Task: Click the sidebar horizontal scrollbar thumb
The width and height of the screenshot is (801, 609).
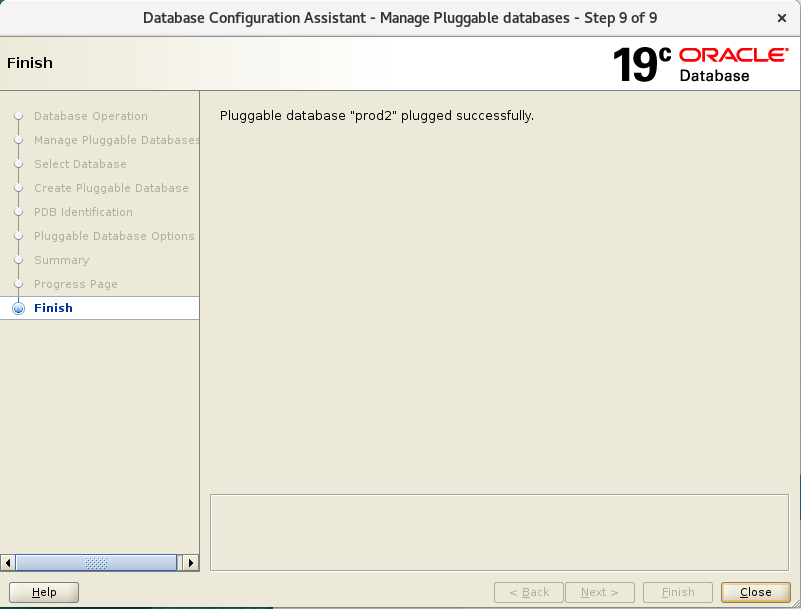Action: click(96, 563)
